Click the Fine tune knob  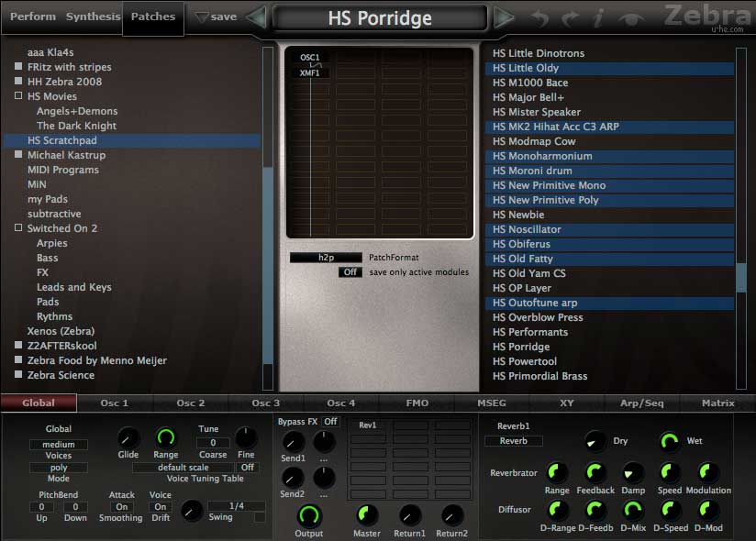(245, 437)
